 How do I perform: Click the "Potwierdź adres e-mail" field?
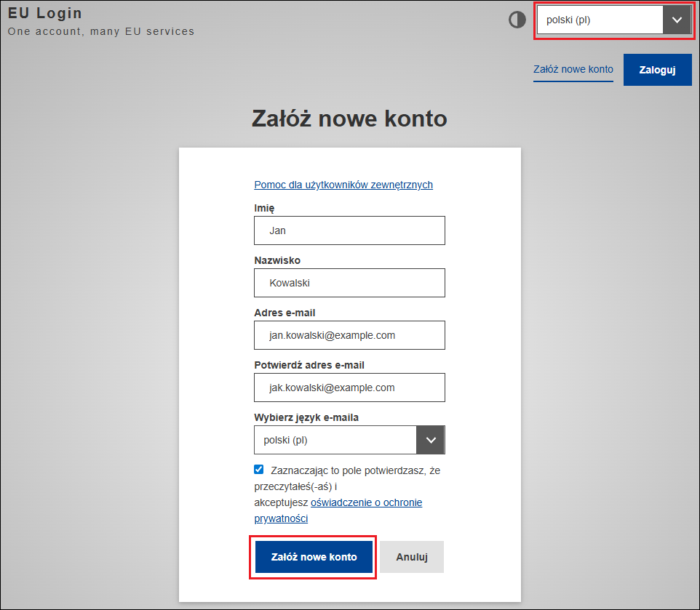pyautogui.click(x=349, y=388)
